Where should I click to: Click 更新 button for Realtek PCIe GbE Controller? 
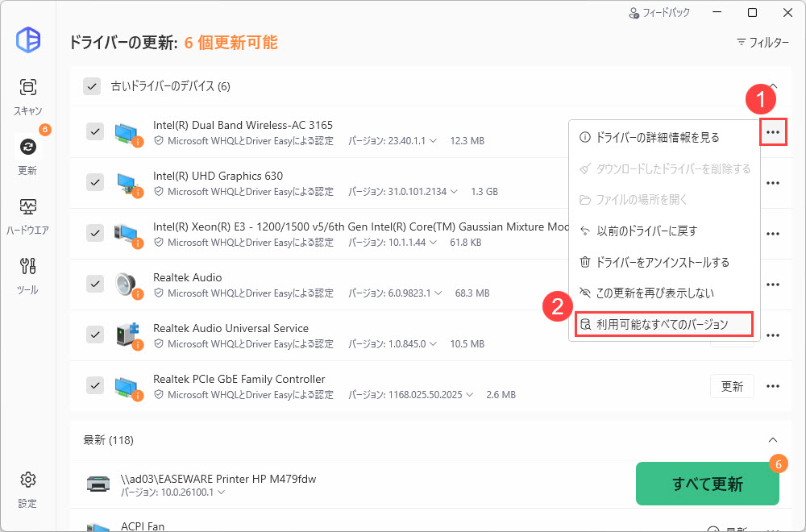pyautogui.click(x=732, y=386)
